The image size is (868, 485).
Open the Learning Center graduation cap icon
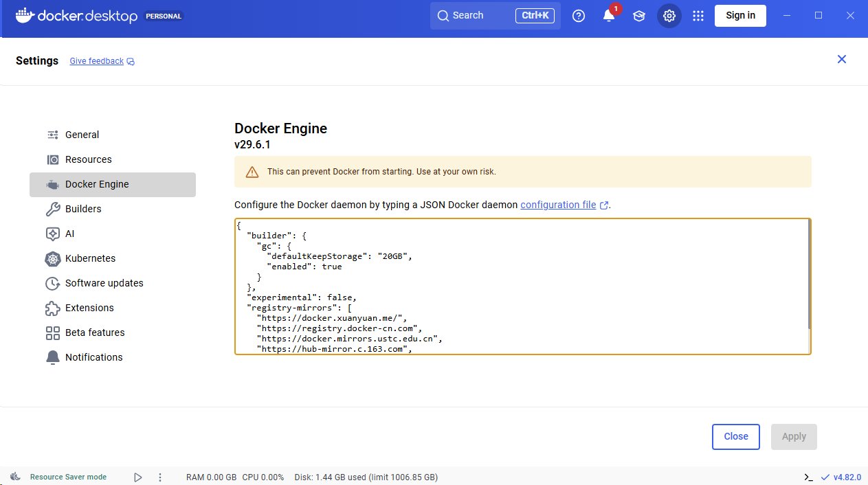pyautogui.click(x=639, y=16)
